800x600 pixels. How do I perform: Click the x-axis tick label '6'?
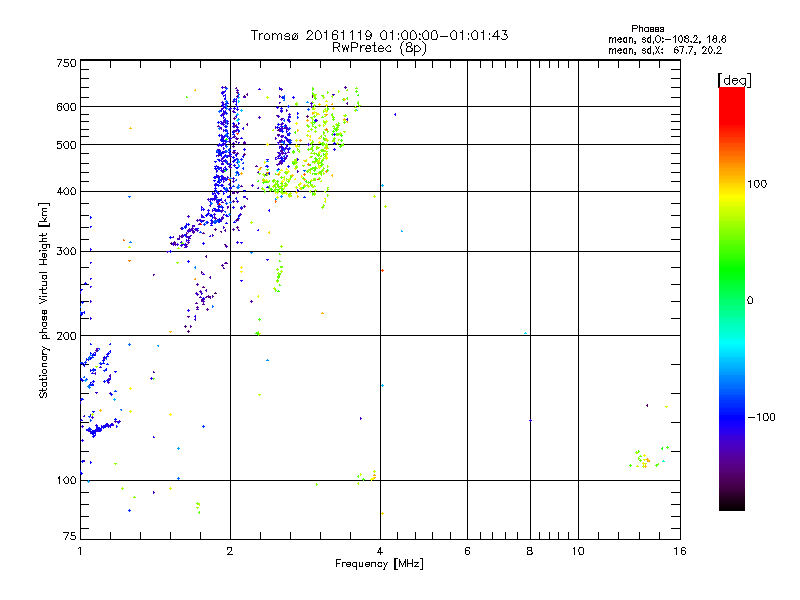tap(467, 551)
